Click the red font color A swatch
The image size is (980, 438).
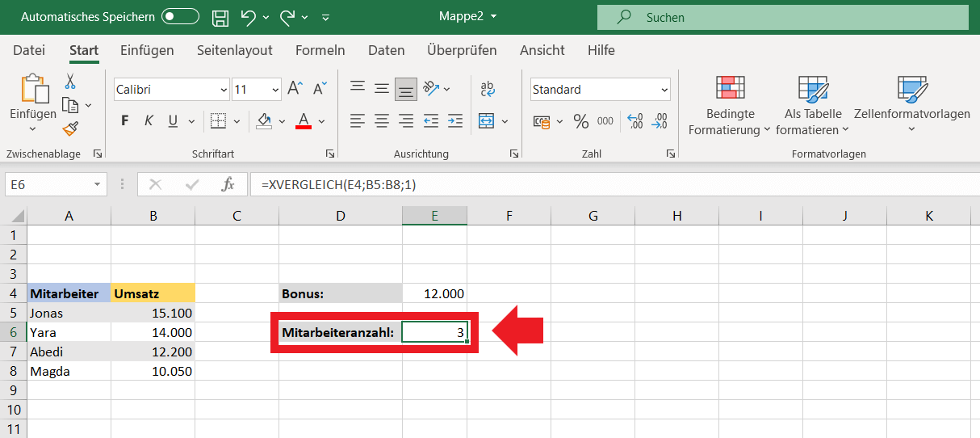click(304, 121)
